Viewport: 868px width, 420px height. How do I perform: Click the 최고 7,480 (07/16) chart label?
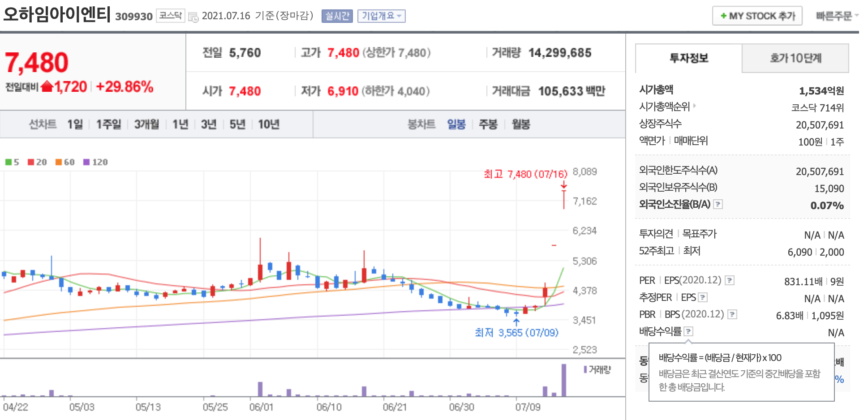(525, 174)
